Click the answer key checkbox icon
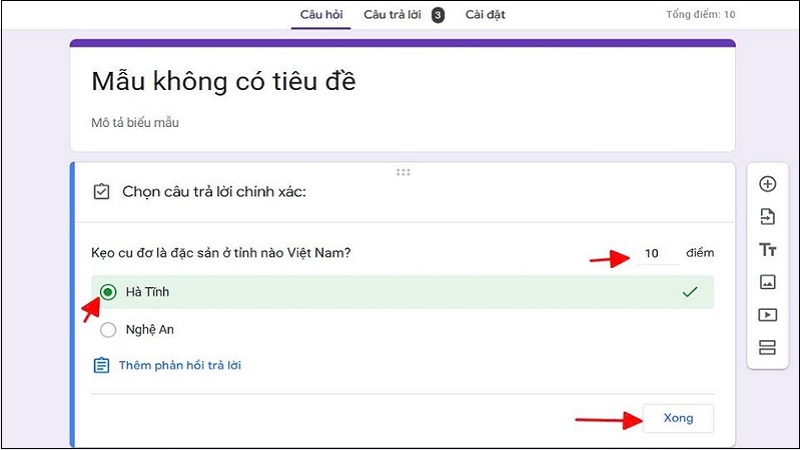Image resolution: width=800 pixels, height=450 pixels. pyautogui.click(x=101, y=192)
